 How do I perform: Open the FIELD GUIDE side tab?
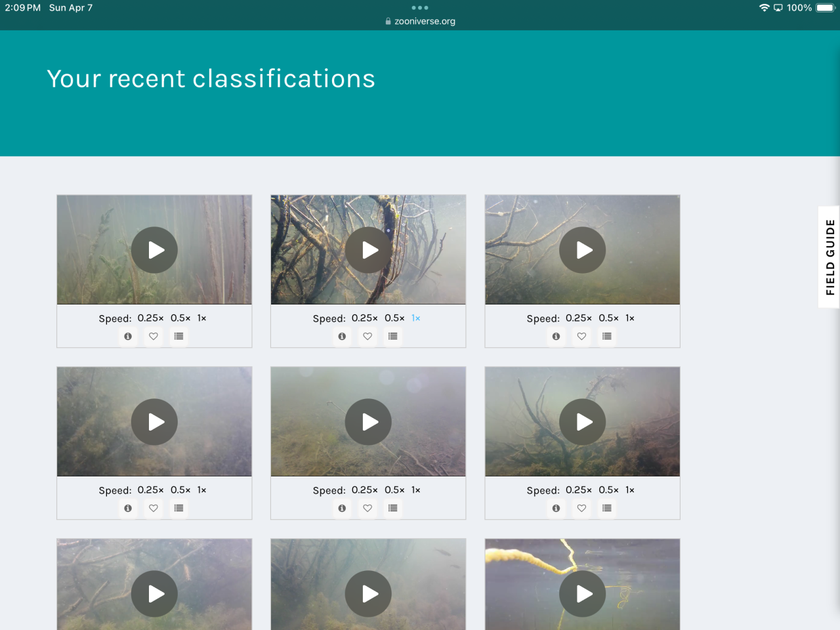pyautogui.click(x=829, y=257)
